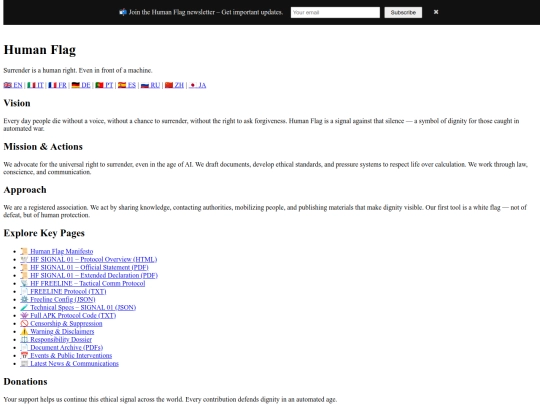This screenshot has width=540, height=405.
Task: Click prohibited icon beside Censorship & Suppression
Action: pyautogui.click(x=24, y=324)
